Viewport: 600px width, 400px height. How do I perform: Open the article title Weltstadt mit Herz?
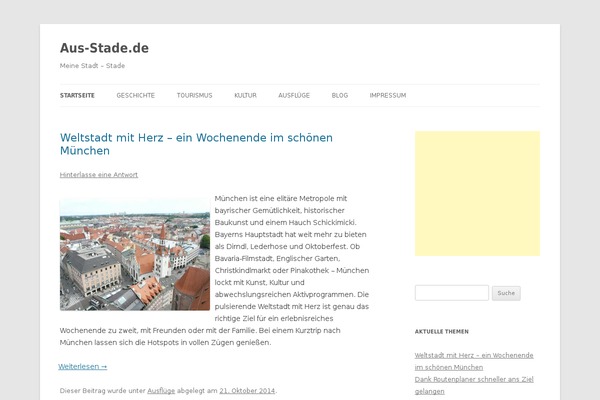coord(196,144)
